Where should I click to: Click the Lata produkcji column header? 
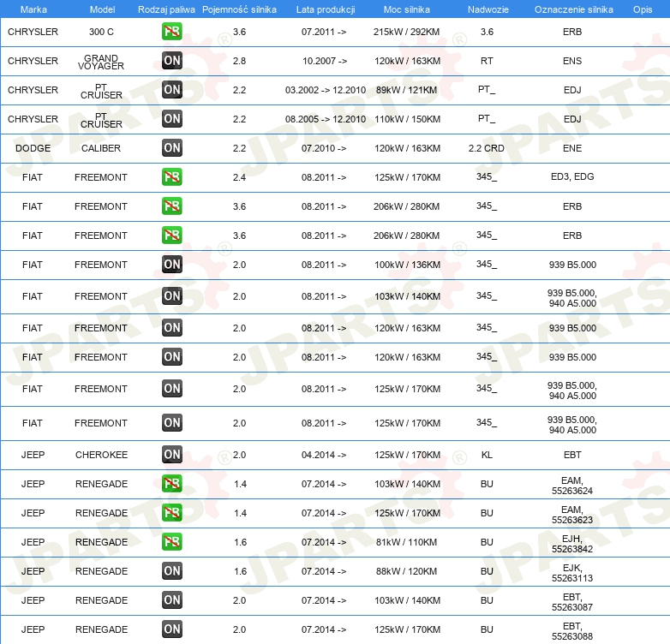(x=324, y=9)
